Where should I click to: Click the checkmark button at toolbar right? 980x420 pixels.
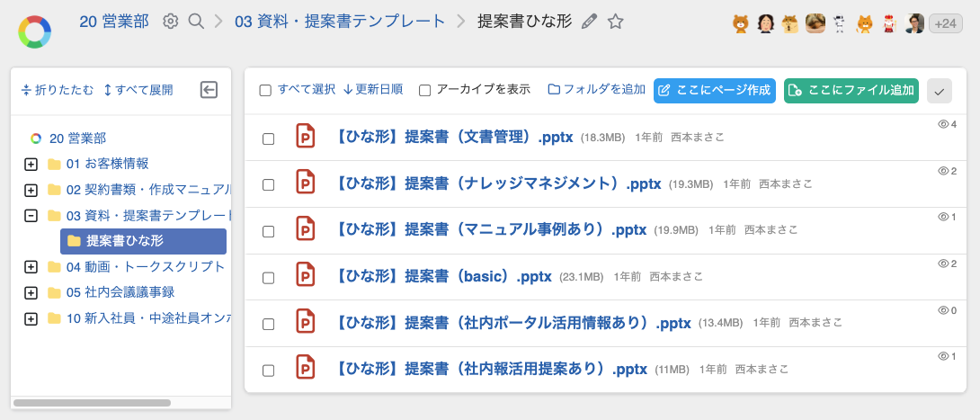coord(939,90)
